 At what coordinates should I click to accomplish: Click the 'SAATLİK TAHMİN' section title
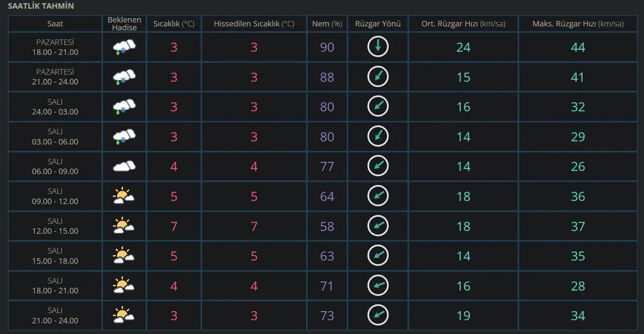[x=41, y=6]
